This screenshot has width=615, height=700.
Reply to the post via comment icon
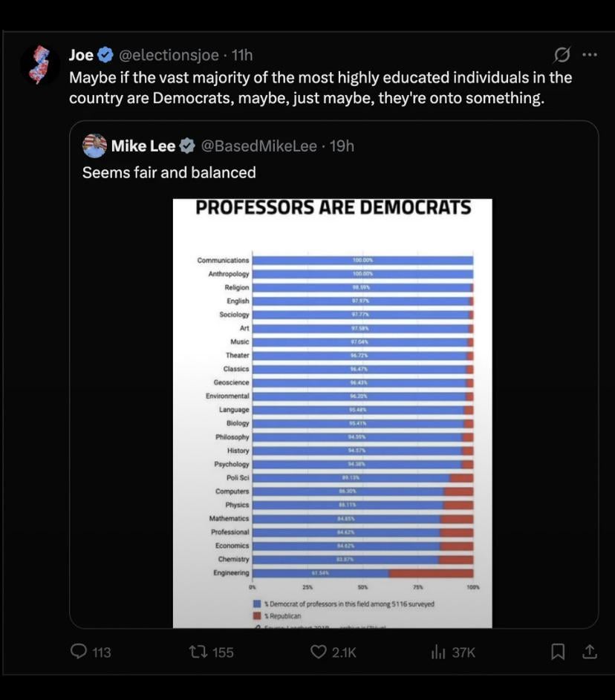click(x=79, y=652)
